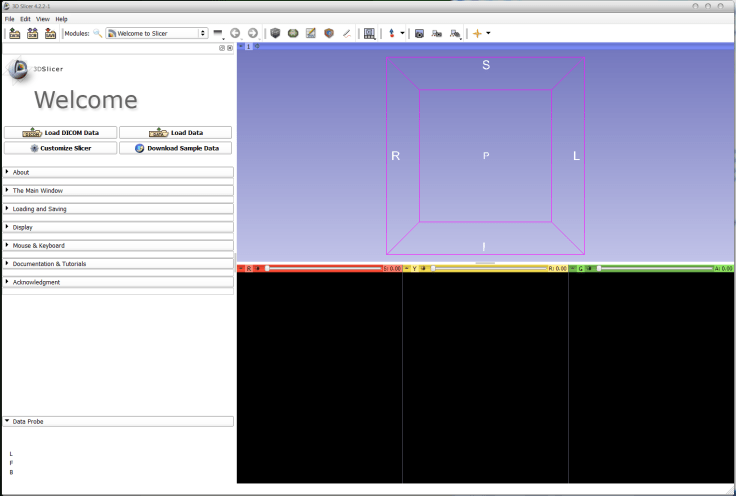Click the 3D view number 1 label

(x=248, y=46)
